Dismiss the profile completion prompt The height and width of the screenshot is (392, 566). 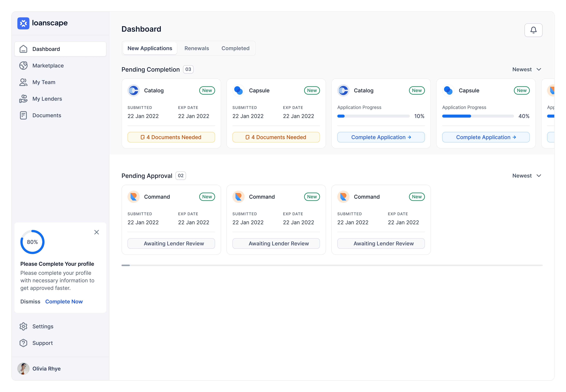(30, 302)
